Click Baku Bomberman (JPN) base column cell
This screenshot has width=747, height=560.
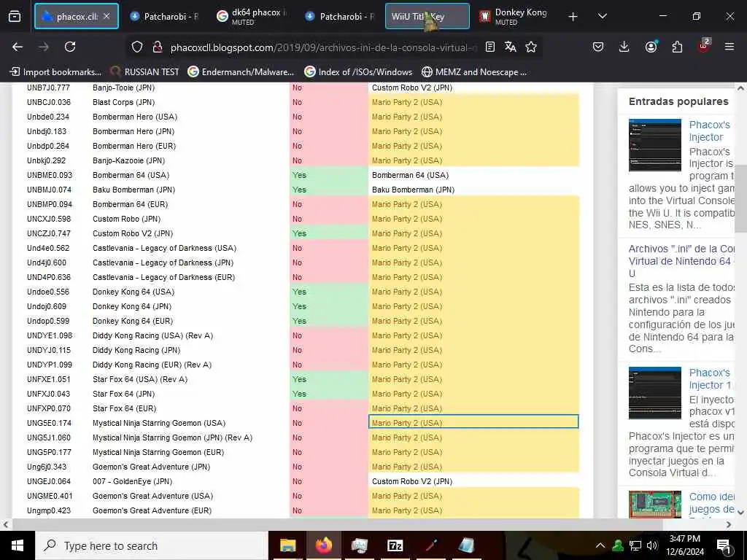(x=413, y=190)
